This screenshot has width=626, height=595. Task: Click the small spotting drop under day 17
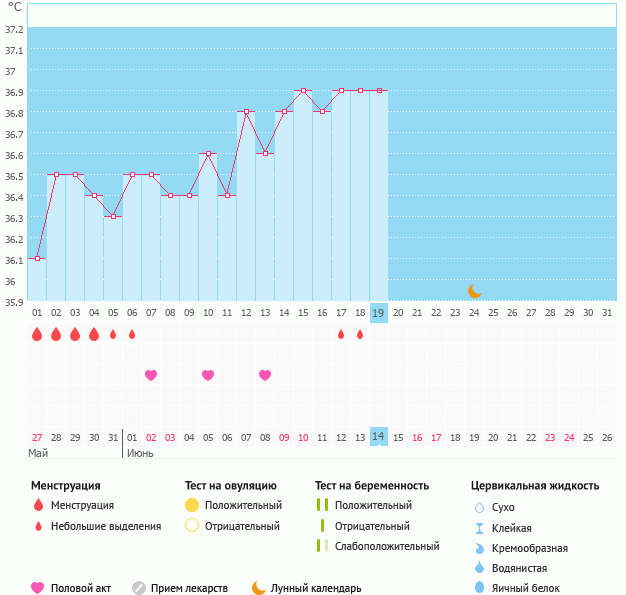pos(341,334)
